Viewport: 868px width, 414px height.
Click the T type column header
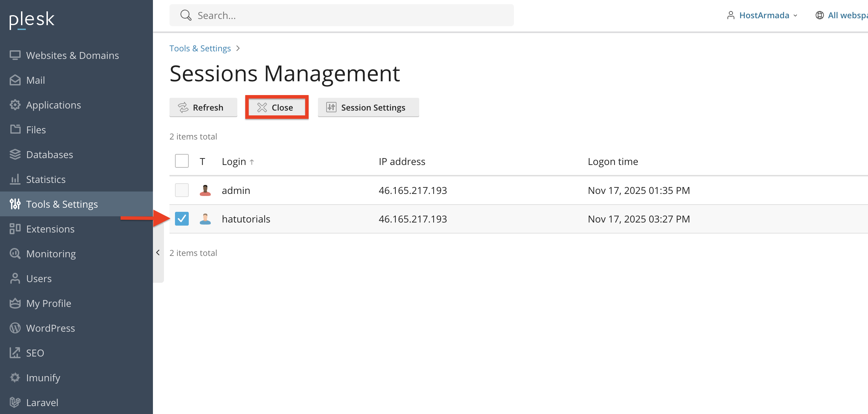pos(203,162)
